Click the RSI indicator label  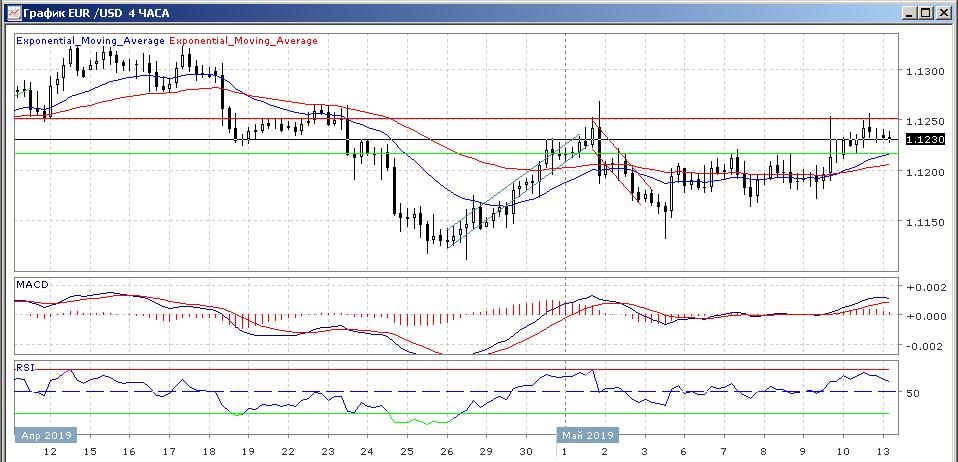coord(24,368)
